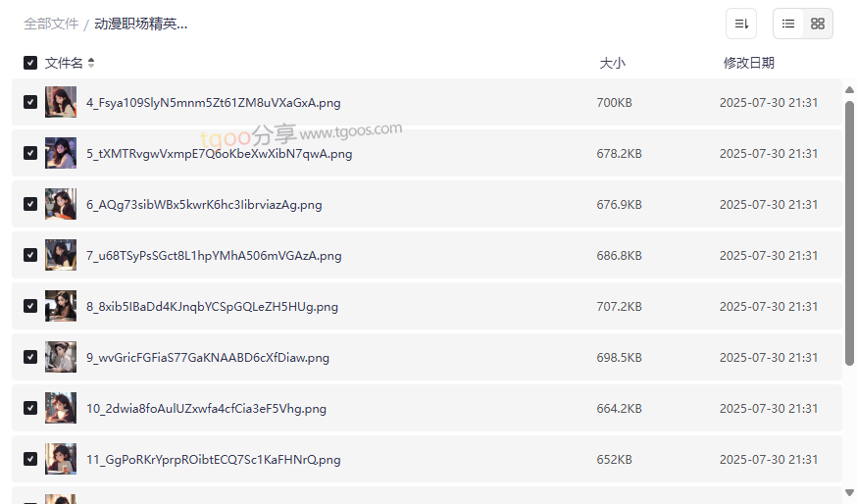Sort by file name using arrow toggle
The height and width of the screenshot is (504, 857).
click(x=91, y=63)
